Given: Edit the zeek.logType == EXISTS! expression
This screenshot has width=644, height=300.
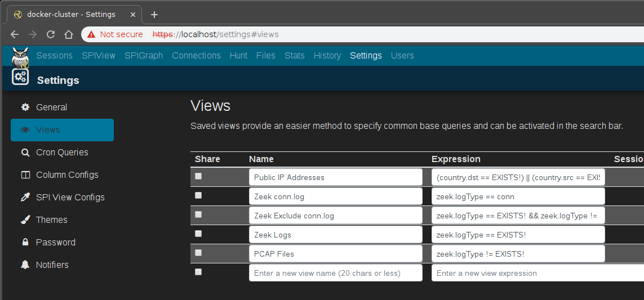Looking at the screenshot, I should 518,234.
